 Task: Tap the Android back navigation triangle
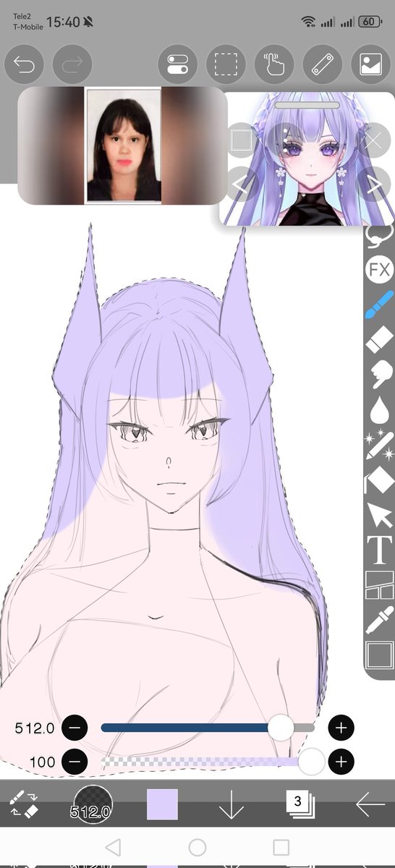point(113,847)
